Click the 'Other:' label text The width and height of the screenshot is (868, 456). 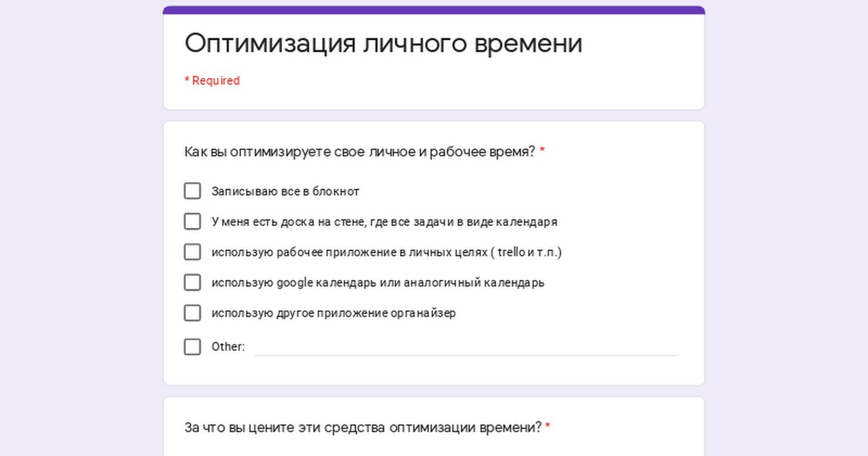pyautogui.click(x=228, y=347)
